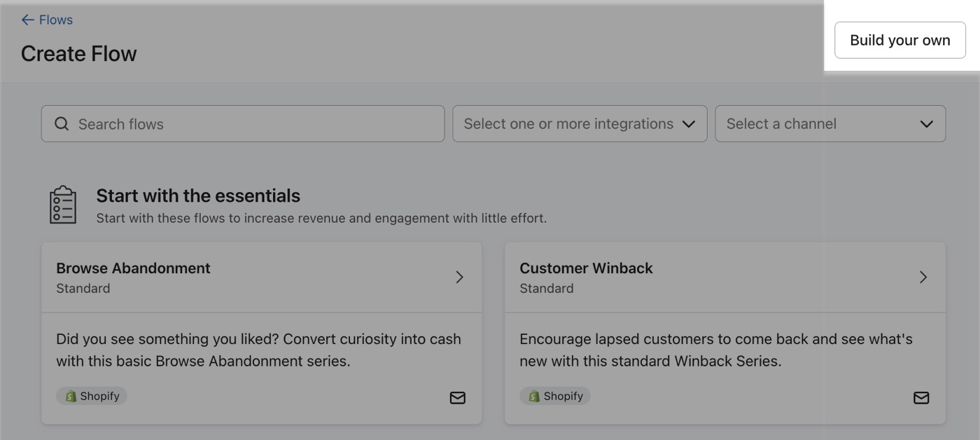Click email envelope icon on Browse Abandonment card
980x440 pixels.
457,398
